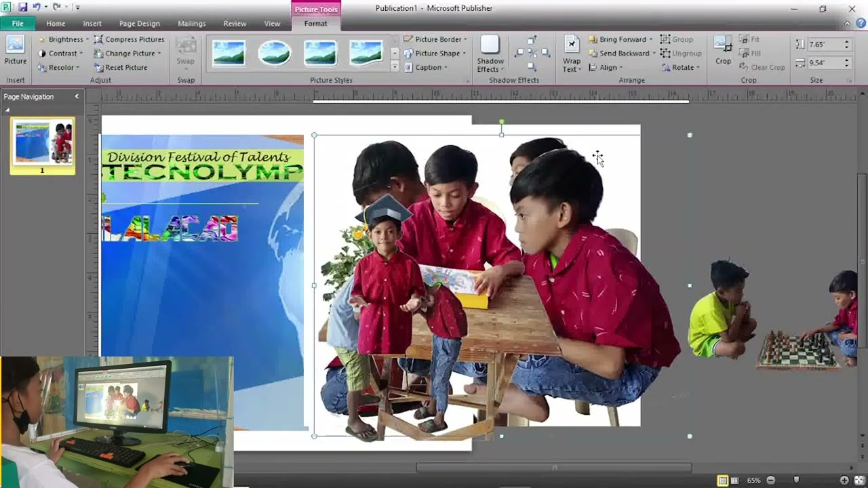Click the Crop tool

[x=723, y=51]
